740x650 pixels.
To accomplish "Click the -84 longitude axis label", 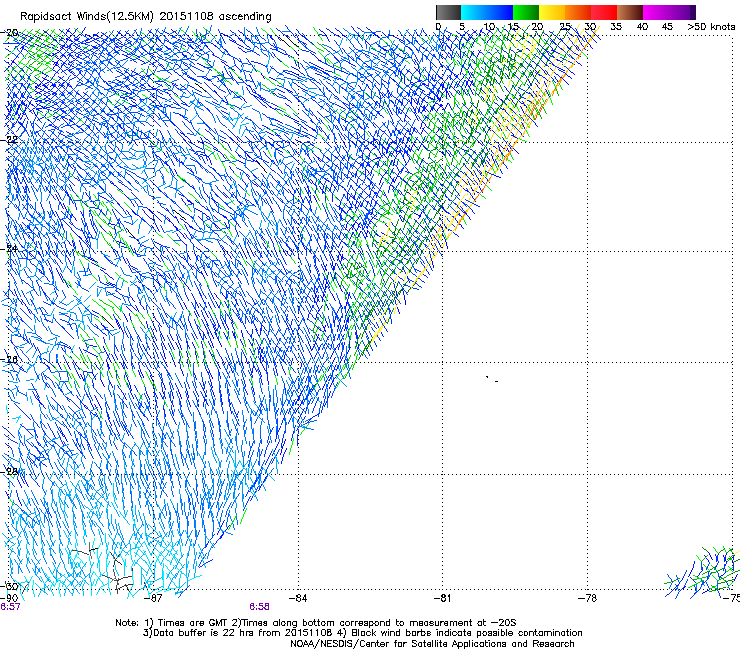I will tap(298, 598).
